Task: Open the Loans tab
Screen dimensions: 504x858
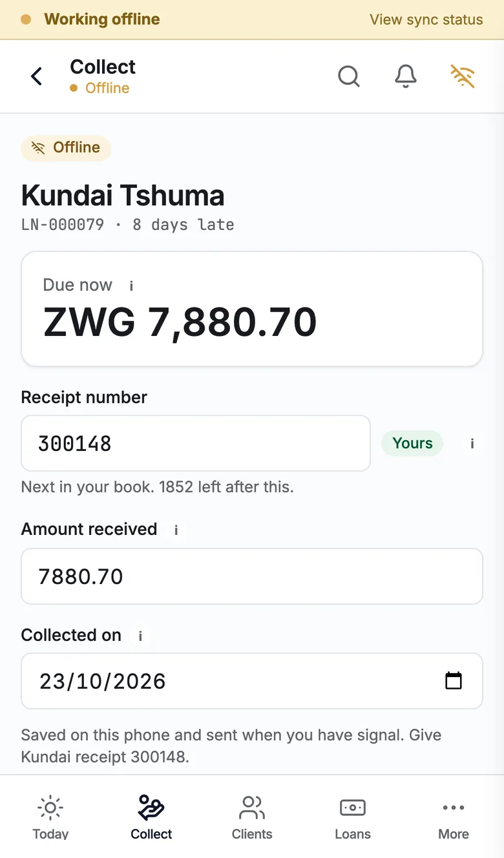Action: click(x=353, y=817)
